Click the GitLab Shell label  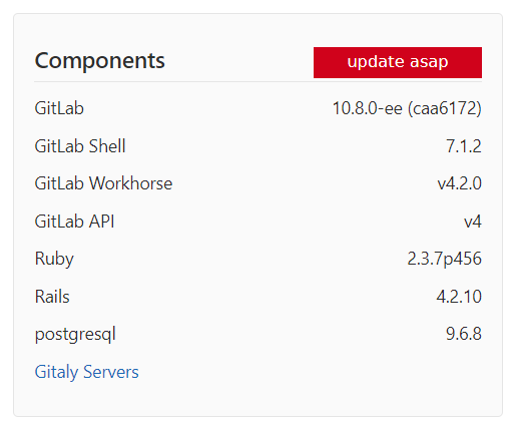(x=80, y=146)
